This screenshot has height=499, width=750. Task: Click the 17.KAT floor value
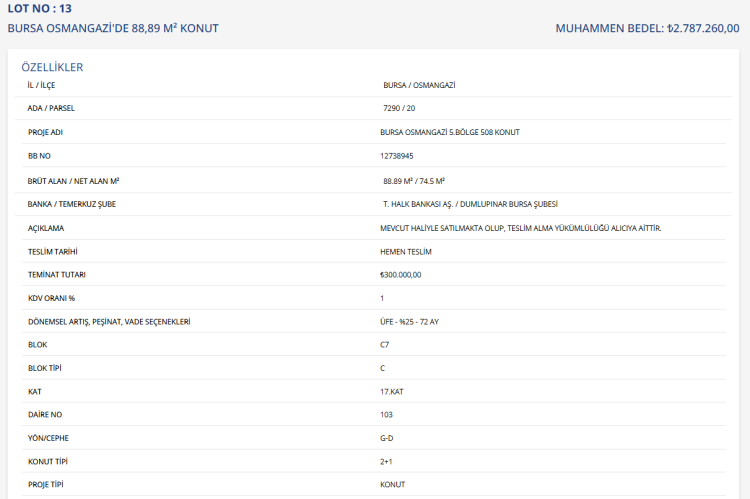click(x=393, y=391)
